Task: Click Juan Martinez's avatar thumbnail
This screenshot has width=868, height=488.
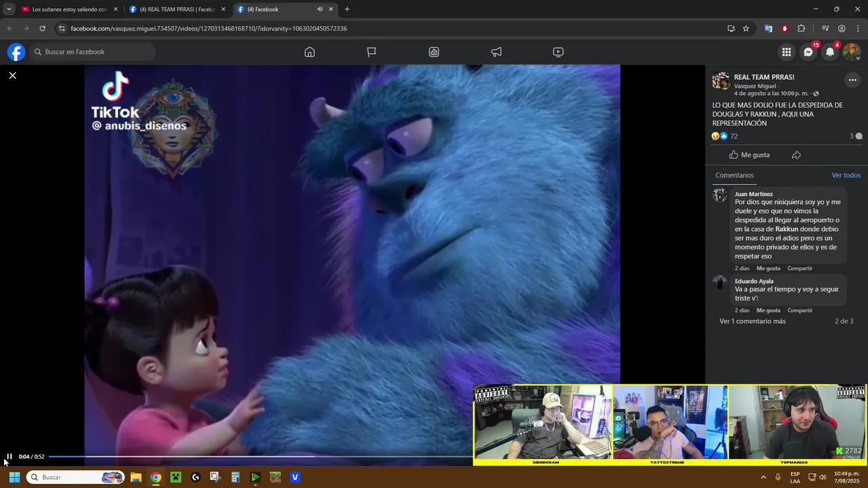Action: click(720, 195)
